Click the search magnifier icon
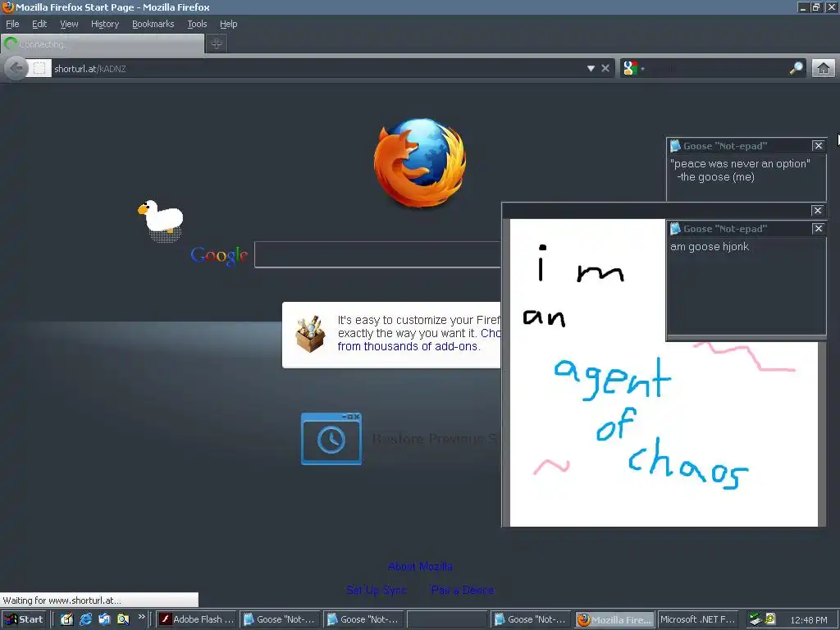 (x=796, y=68)
